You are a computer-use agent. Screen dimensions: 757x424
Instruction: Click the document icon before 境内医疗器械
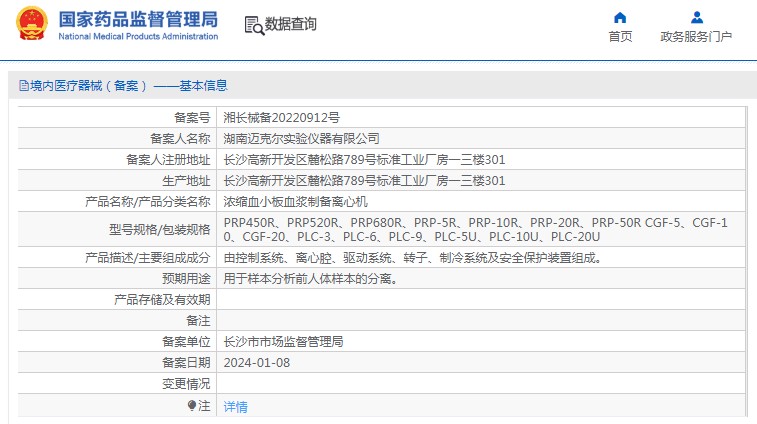pyautogui.click(x=24, y=86)
